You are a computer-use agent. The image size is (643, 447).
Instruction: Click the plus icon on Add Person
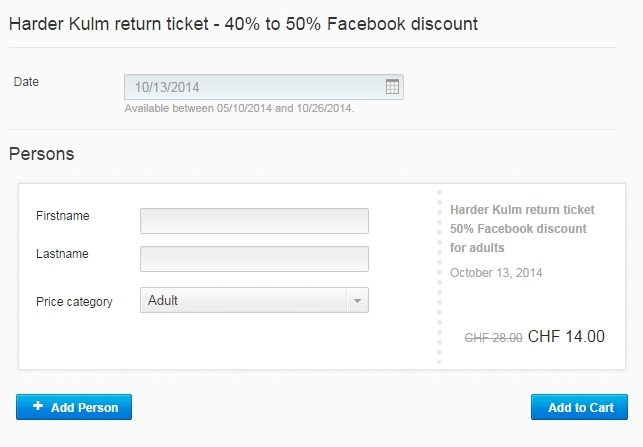(x=38, y=406)
